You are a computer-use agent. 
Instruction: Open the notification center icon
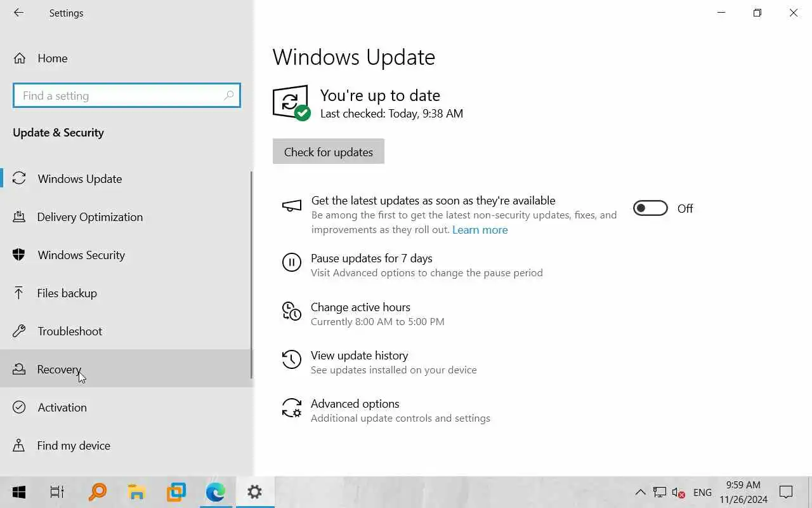[786, 492]
